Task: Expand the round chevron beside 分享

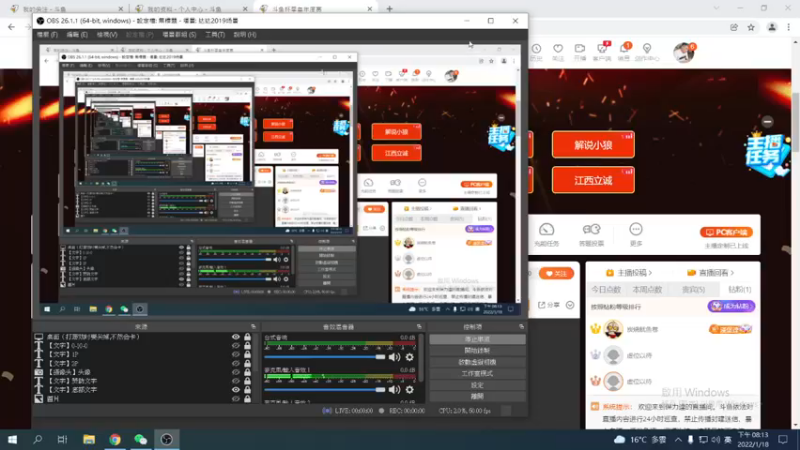Action: [x=570, y=305]
